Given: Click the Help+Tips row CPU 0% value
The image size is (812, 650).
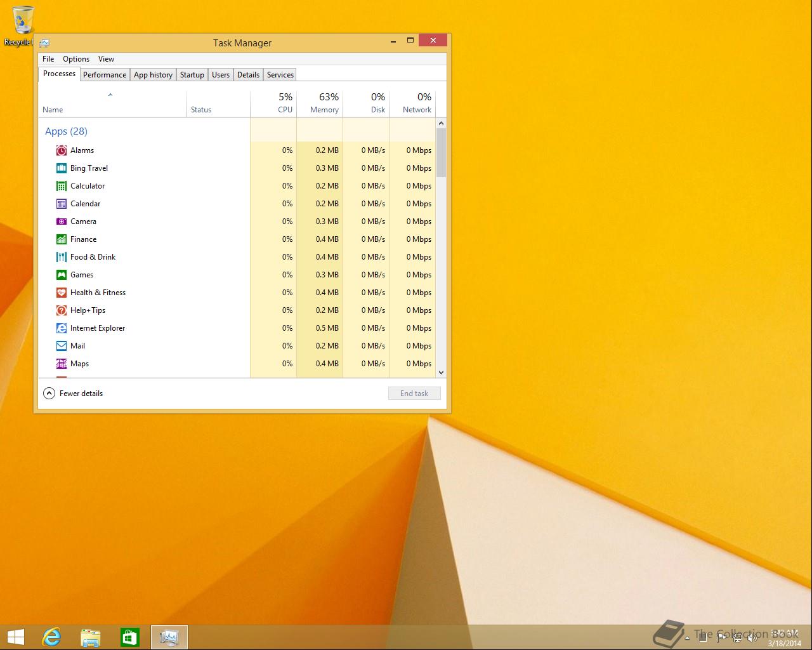Looking at the screenshot, I should [x=287, y=310].
